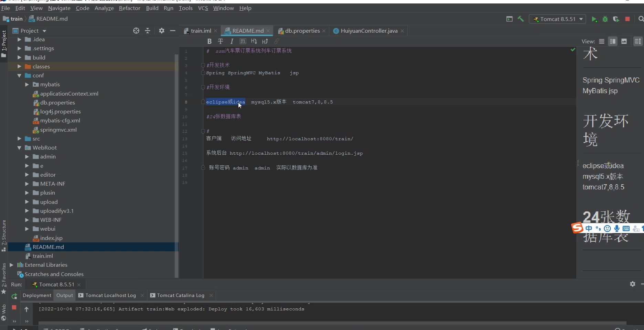
Task: Apply strikethrough formatting in markdown toolbar
Action: (x=221, y=41)
